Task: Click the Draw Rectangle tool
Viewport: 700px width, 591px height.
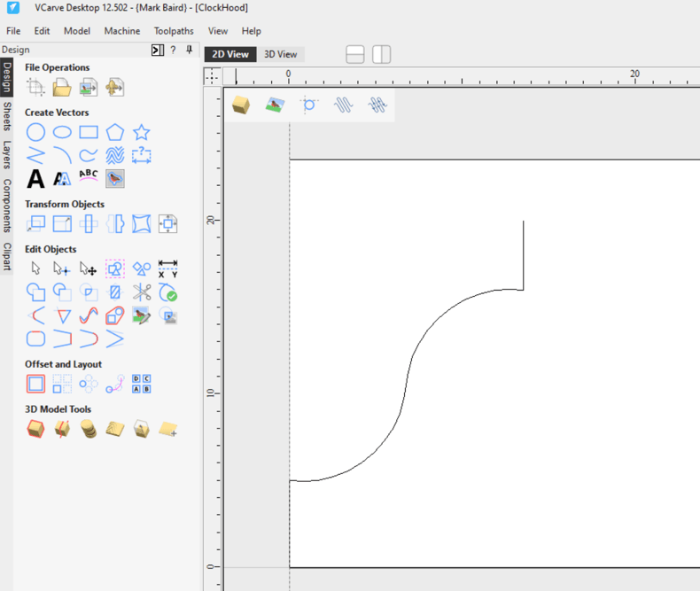Action: coord(89,133)
